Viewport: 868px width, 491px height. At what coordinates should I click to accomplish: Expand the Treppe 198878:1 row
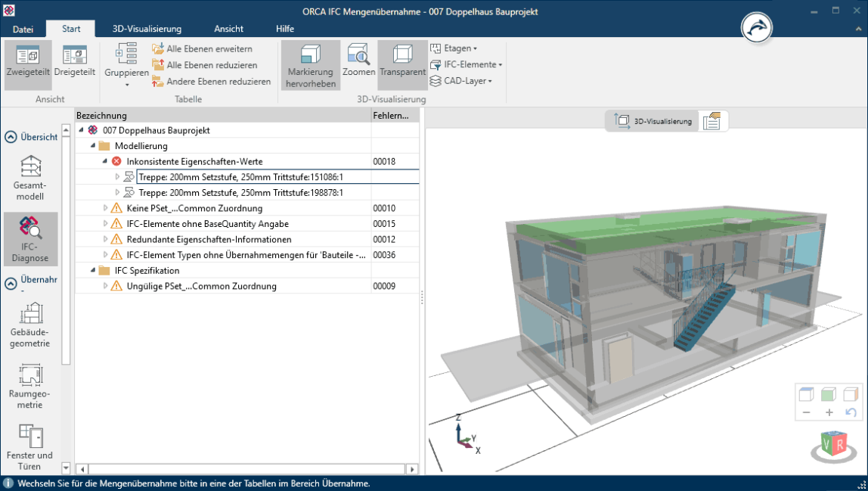(117, 192)
